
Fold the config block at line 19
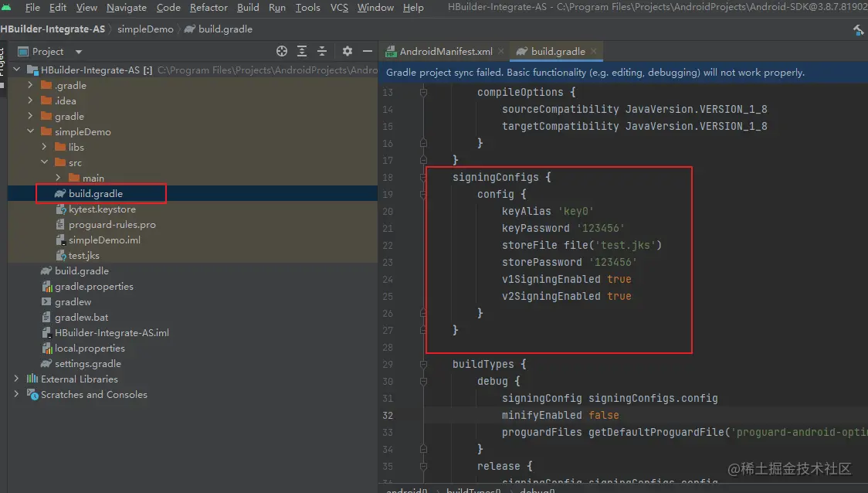423,195
